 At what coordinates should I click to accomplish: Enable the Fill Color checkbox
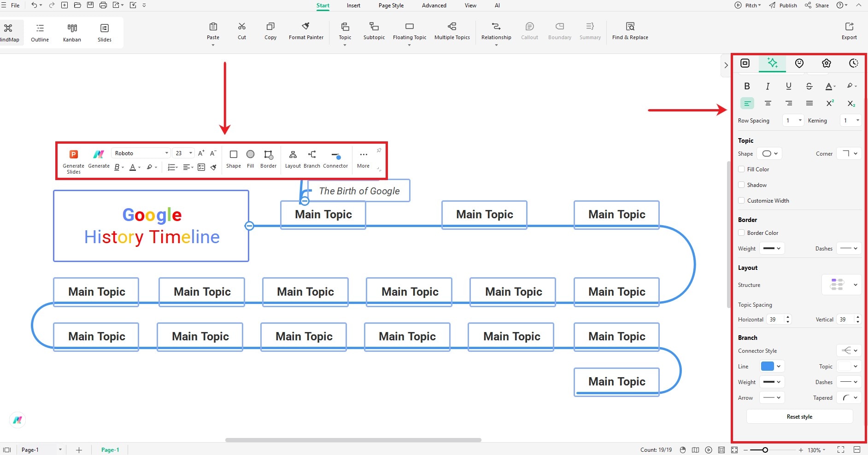[x=741, y=169]
